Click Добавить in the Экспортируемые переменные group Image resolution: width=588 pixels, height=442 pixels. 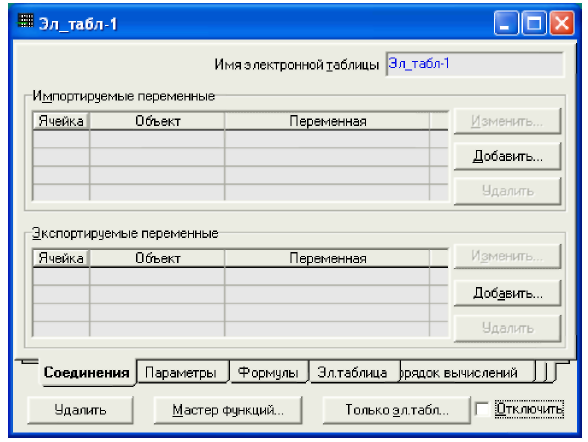pos(507,293)
